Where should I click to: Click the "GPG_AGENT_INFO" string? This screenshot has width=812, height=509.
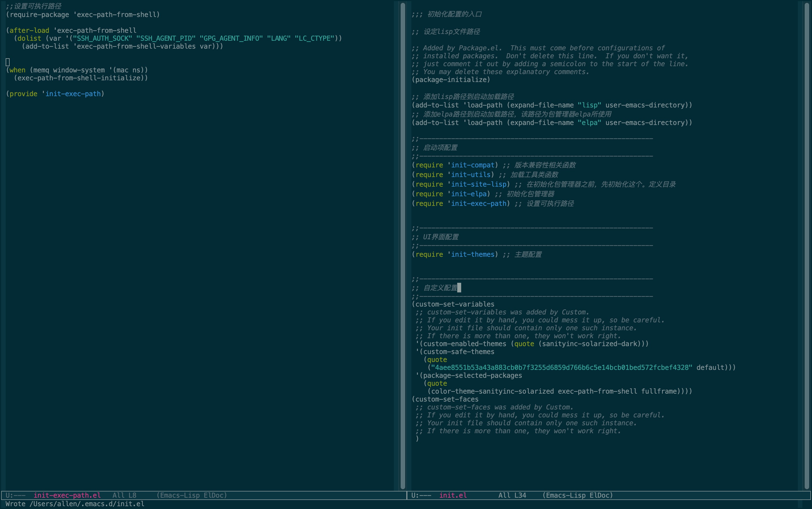(x=231, y=38)
